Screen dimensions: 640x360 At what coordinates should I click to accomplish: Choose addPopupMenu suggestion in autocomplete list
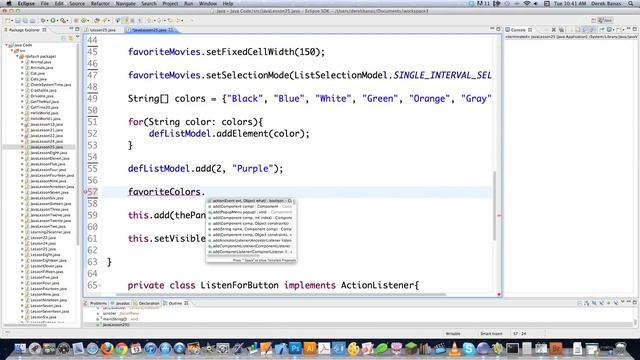[251, 212]
